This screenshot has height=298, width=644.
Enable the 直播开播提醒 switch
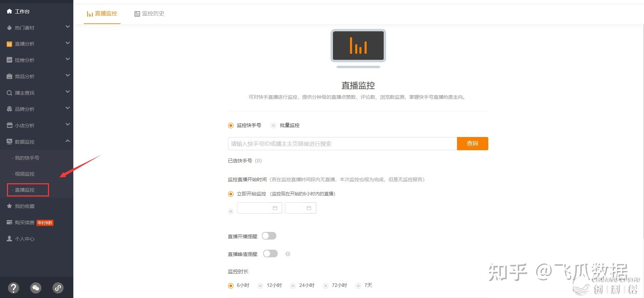269,236
